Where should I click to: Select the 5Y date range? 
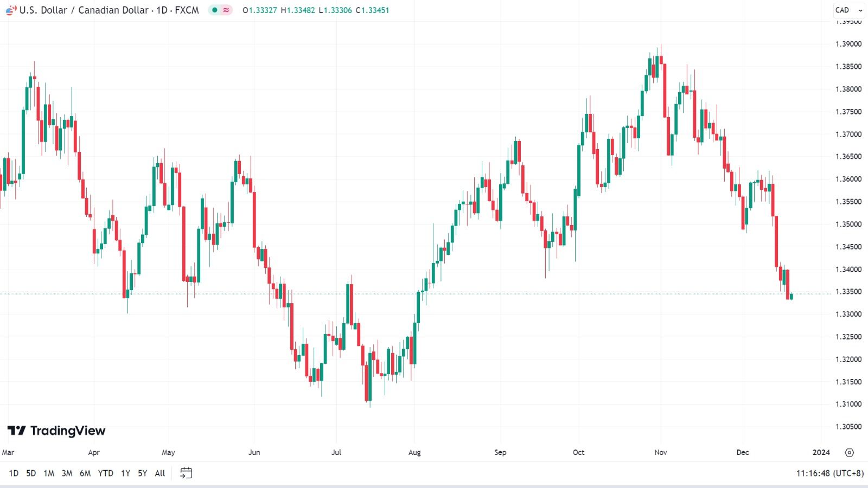[x=143, y=473]
